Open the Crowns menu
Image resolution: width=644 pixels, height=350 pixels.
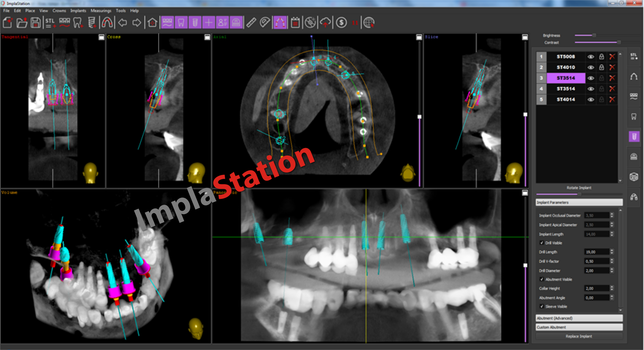click(x=59, y=10)
